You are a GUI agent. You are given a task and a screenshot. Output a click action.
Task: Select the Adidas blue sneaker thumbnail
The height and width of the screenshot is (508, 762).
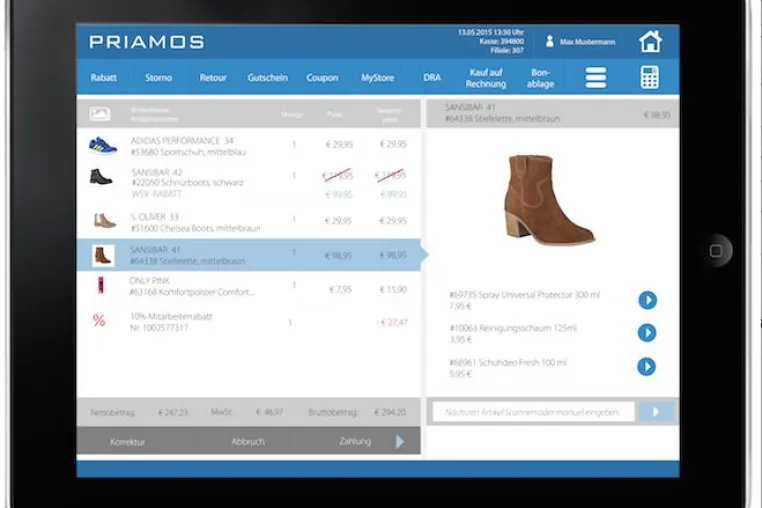[x=103, y=145]
